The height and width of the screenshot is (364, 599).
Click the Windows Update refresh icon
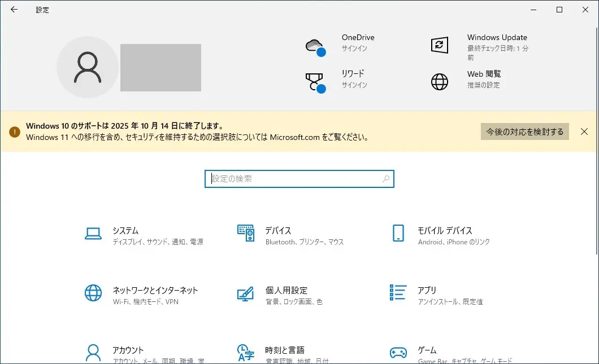(x=439, y=45)
